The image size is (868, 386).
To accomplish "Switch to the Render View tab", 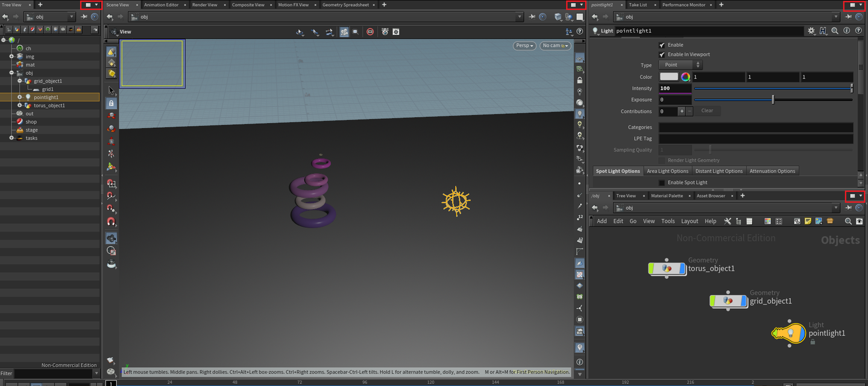I will pyautogui.click(x=205, y=5).
